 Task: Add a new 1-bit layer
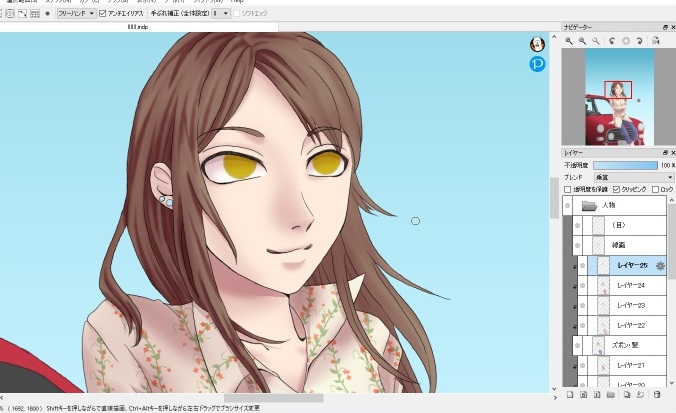point(597,394)
